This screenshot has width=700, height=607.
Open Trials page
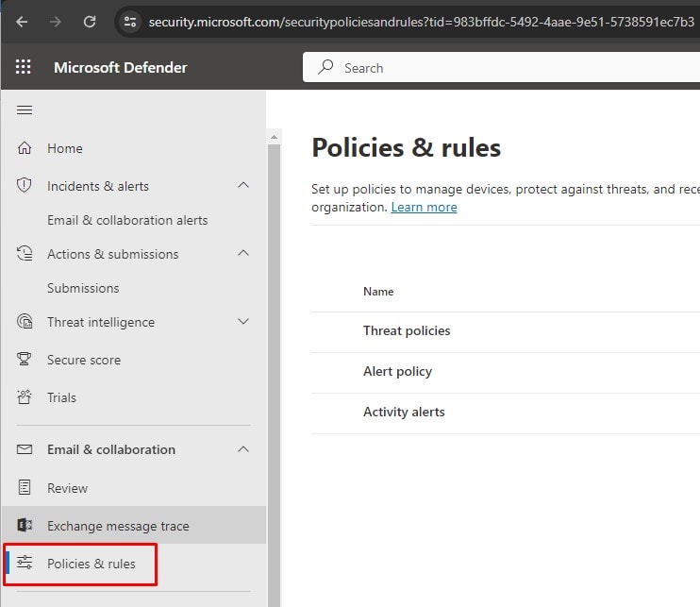61,397
